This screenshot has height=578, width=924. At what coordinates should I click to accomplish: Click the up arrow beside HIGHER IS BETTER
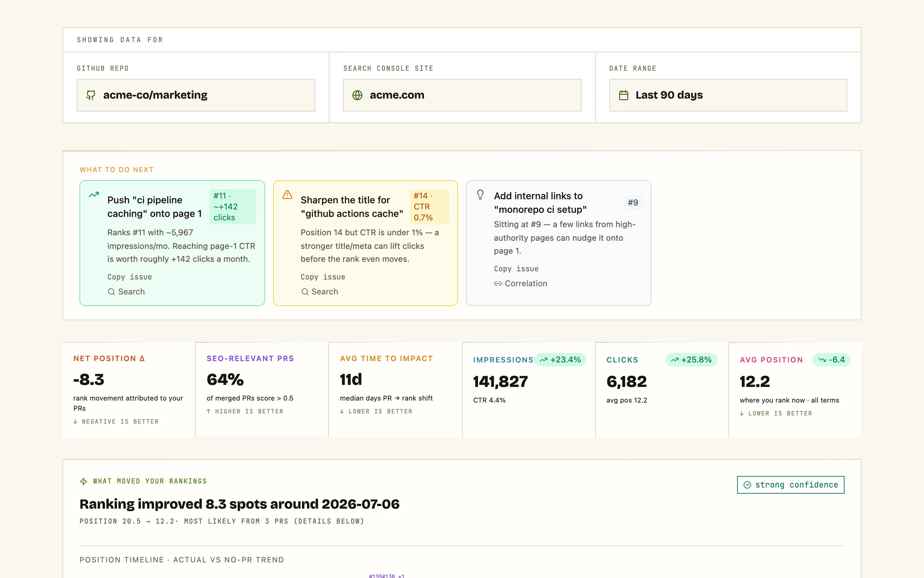tap(209, 411)
